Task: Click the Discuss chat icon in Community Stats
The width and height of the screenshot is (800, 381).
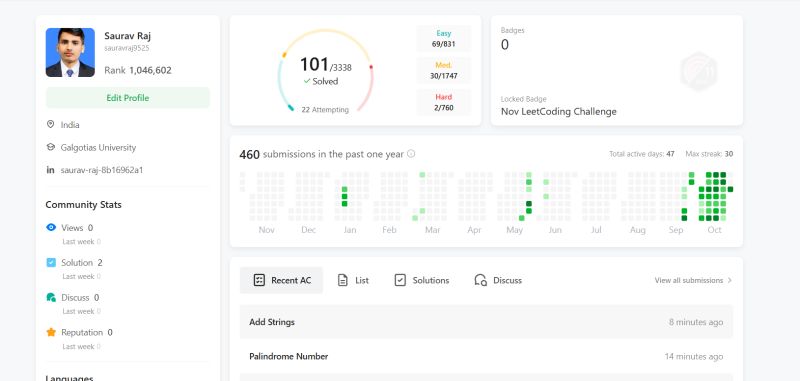Action: pyautogui.click(x=51, y=297)
